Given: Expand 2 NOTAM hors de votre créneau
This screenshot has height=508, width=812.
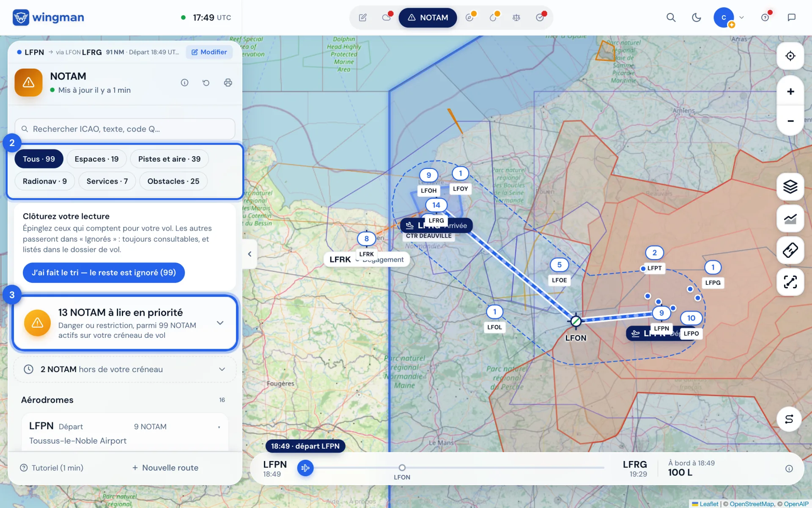Looking at the screenshot, I should (x=125, y=369).
